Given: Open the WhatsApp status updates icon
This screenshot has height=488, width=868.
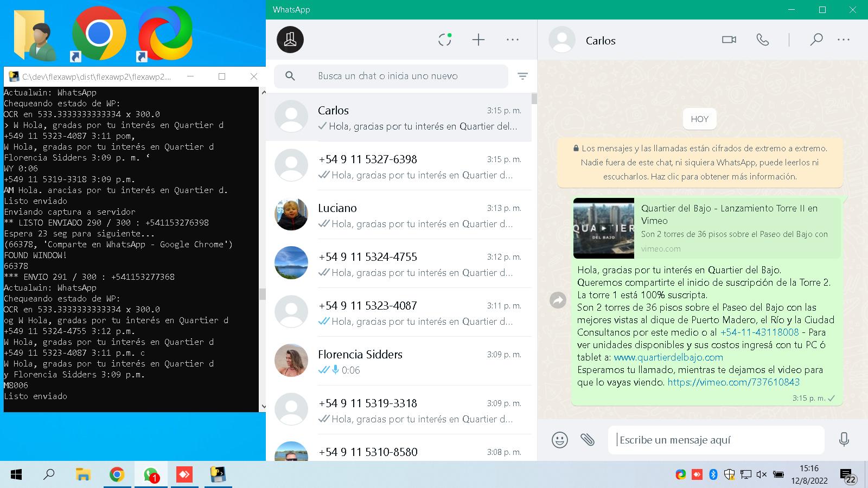Looking at the screenshot, I should pyautogui.click(x=445, y=40).
